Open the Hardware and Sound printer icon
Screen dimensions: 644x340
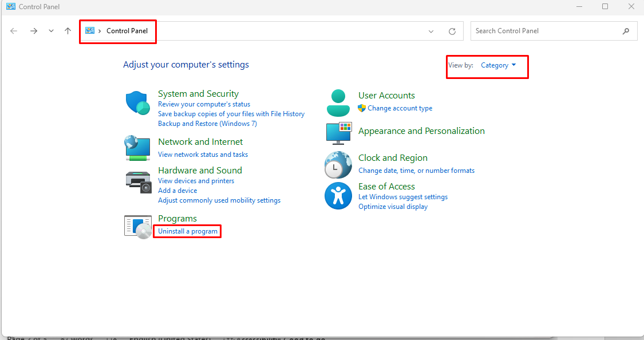(x=138, y=182)
